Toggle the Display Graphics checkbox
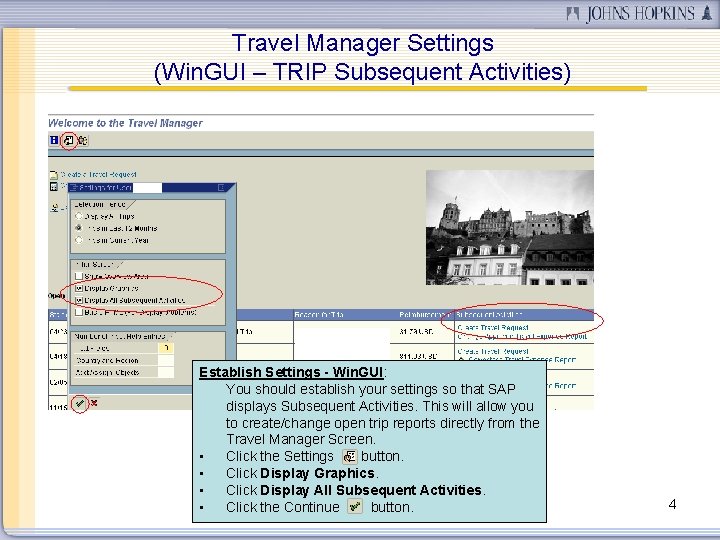This screenshot has width=720, height=540. [79, 288]
